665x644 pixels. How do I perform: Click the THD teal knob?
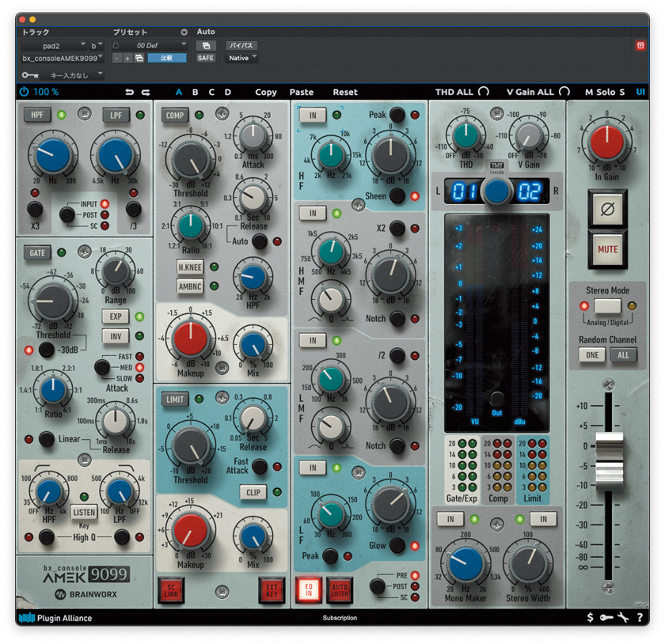[x=465, y=135]
